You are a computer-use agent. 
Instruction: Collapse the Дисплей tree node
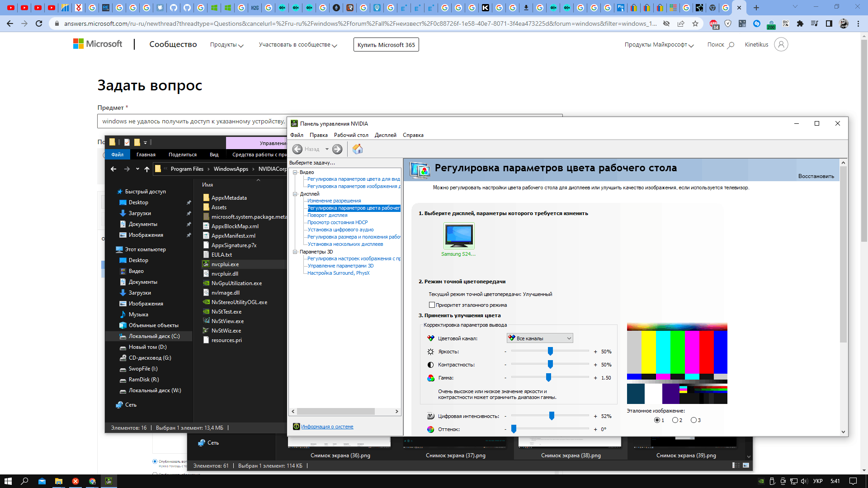pos(295,194)
